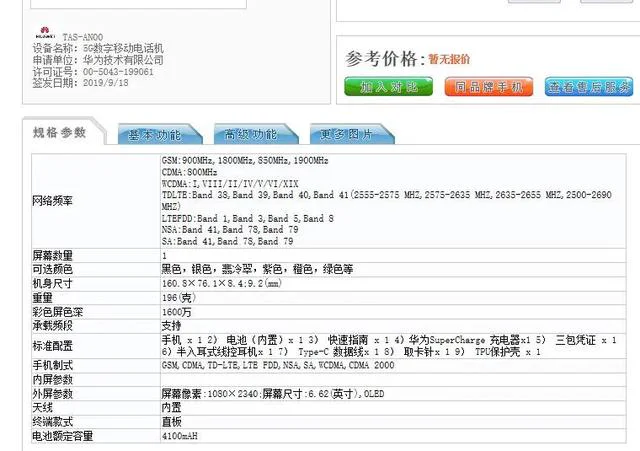Click the green 加入对比 button
The image size is (640, 451).
[388, 87]
